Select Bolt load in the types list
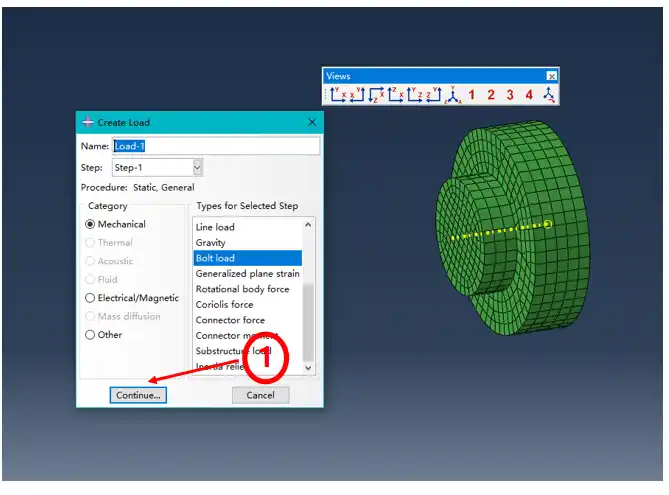 [247, 258]
